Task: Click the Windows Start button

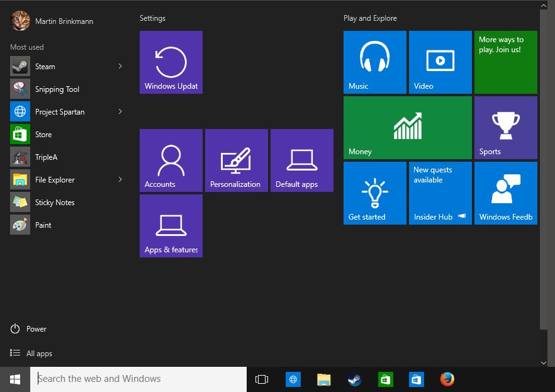Action: pos(15,379)
